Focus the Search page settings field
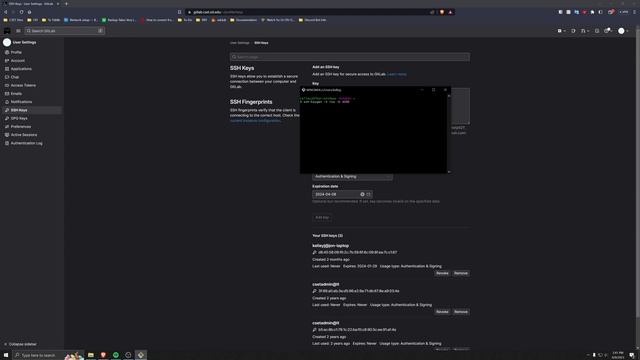The image size is (640, 360). 350,57
